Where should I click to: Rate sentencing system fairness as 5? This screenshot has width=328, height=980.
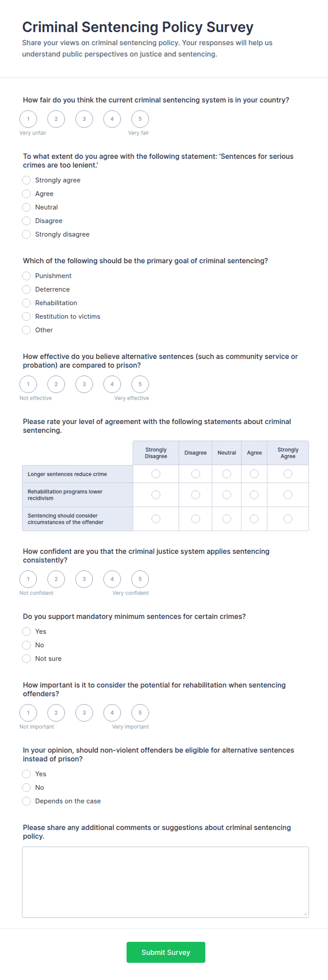pos(140,119)
